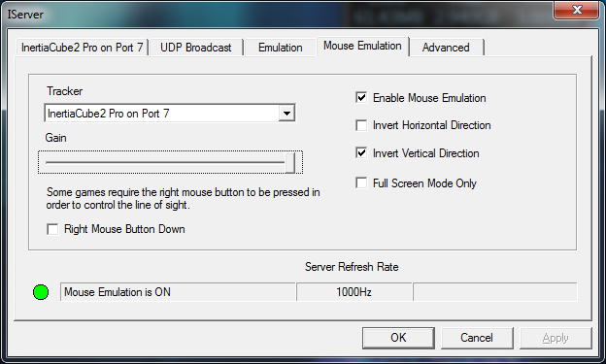Click the 1000Hz refresh rate field
The image size is (606, 364).
[x=354, y=292]
